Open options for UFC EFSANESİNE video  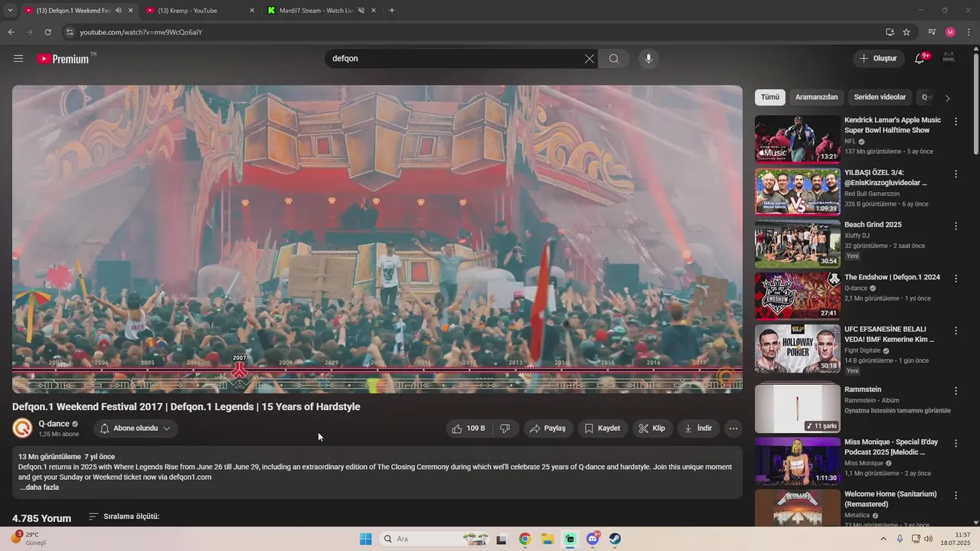[x=955, y=331]
